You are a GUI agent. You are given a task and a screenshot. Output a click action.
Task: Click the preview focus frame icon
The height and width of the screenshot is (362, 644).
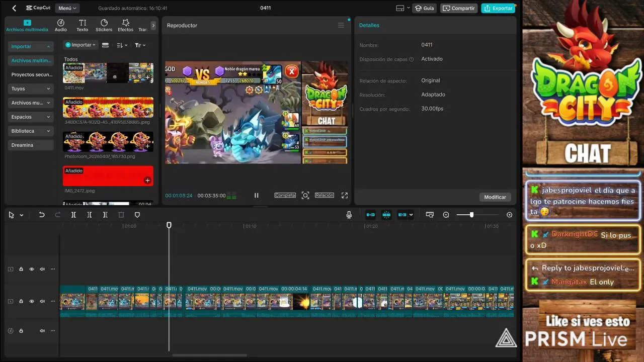(x=305, y=195)
